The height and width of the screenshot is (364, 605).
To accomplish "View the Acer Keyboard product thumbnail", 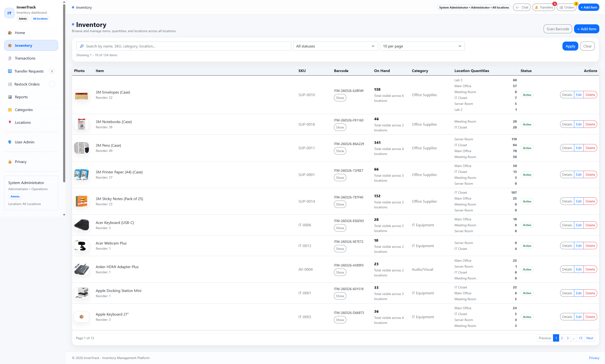I will (x=82, y=225).
